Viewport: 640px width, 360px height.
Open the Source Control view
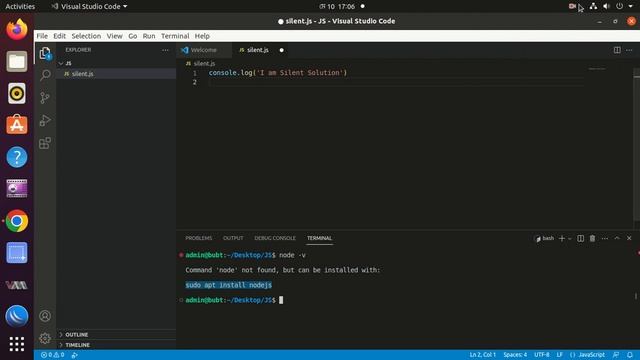[45, 98]
